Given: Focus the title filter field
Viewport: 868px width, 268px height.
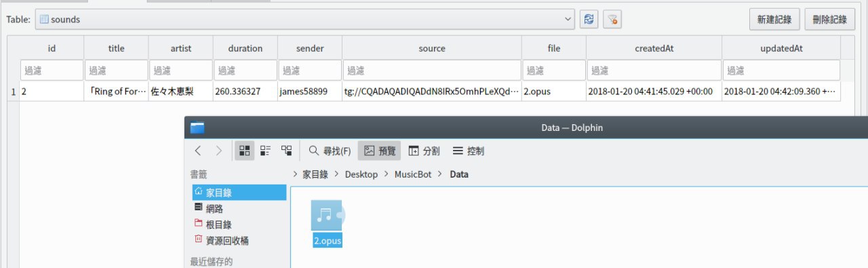Looking at the screenshot, I should pyautogui.click(x=116, y=70).
